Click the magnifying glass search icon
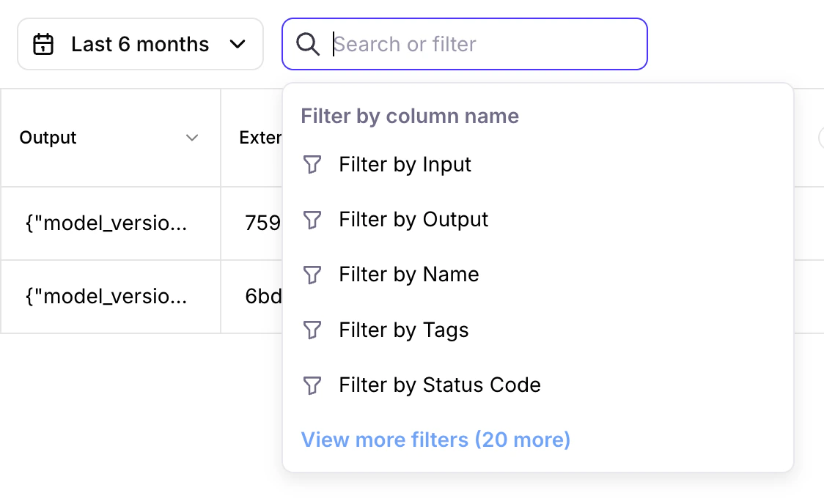The height and width of the screenshot is (504, 824). [307, 44]
